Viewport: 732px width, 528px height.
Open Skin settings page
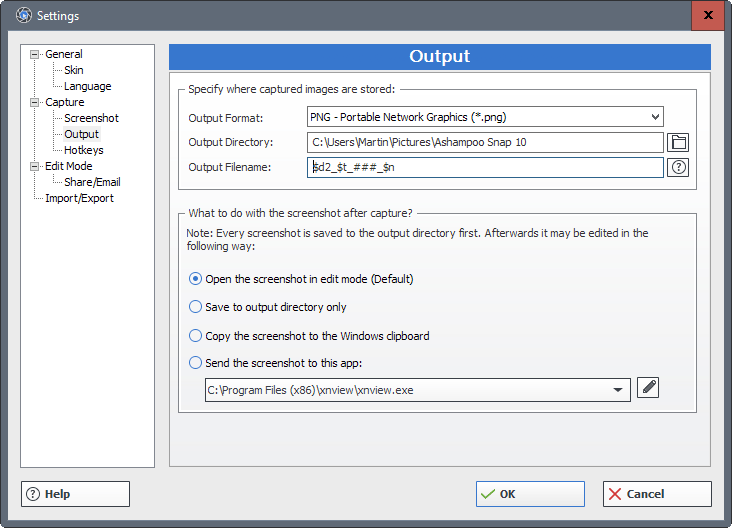pyautogui.click(x=74, y=70)
